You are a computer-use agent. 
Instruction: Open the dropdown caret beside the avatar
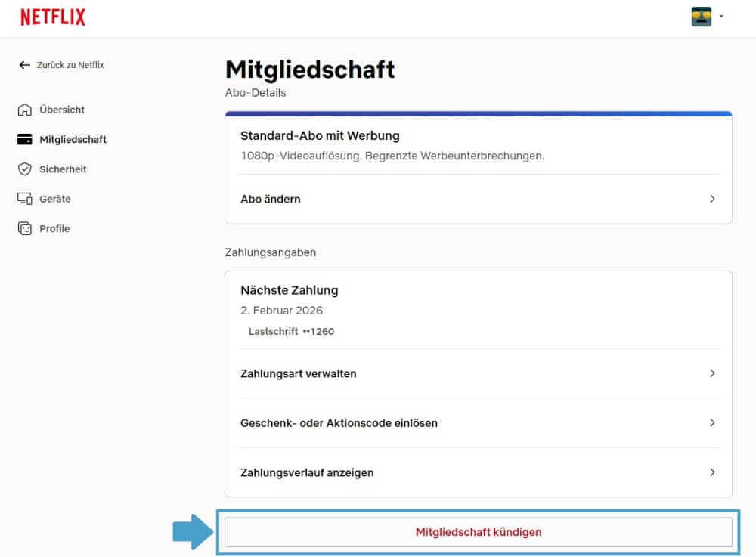tap(721, 17)
